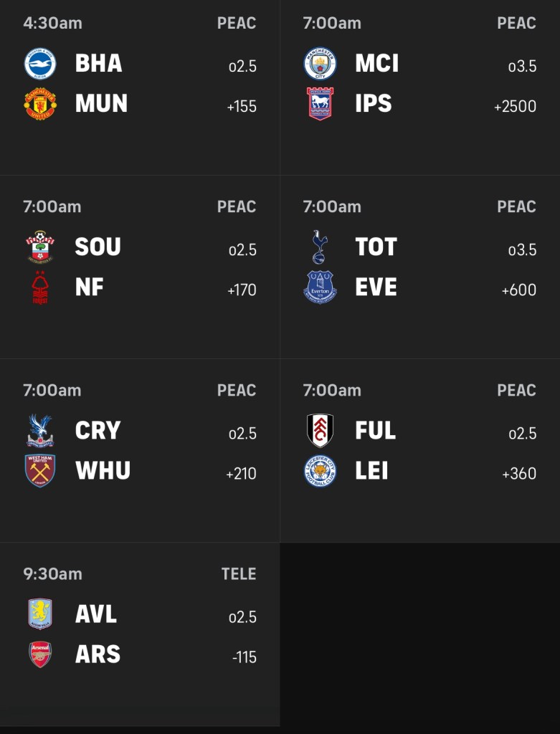Click the Crystal Palace eagle crest
This screenshot has height=734, width=560.
tap(40, 431)
